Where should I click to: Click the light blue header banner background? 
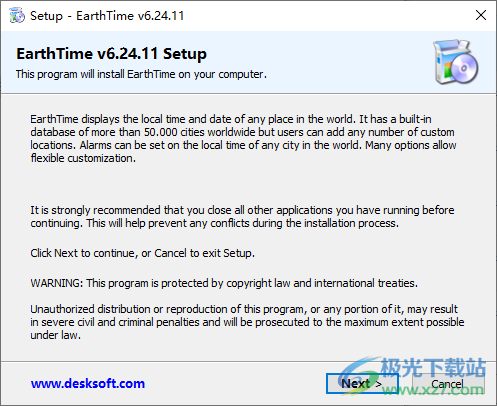point(248,62)
